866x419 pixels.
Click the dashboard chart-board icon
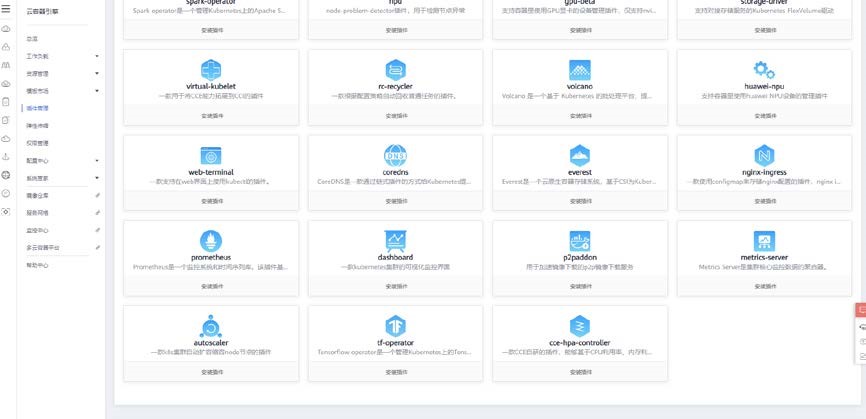point(395,241)
